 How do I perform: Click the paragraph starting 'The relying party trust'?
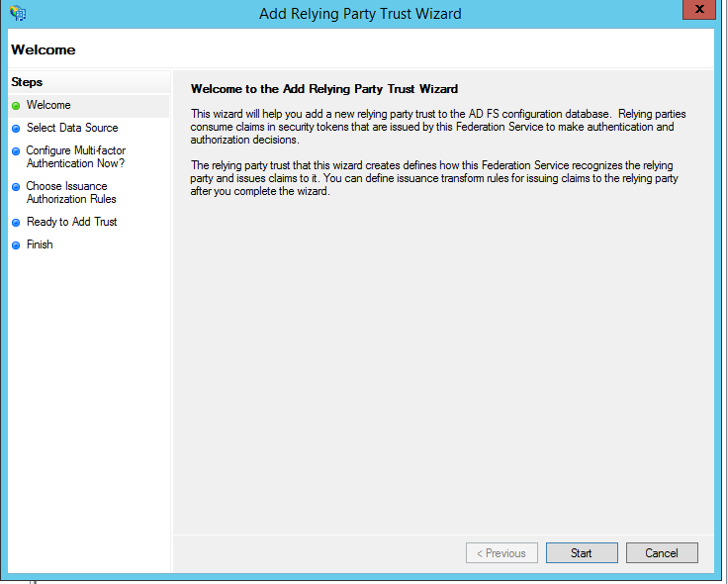pyautogui.click(x=434, y=178)
